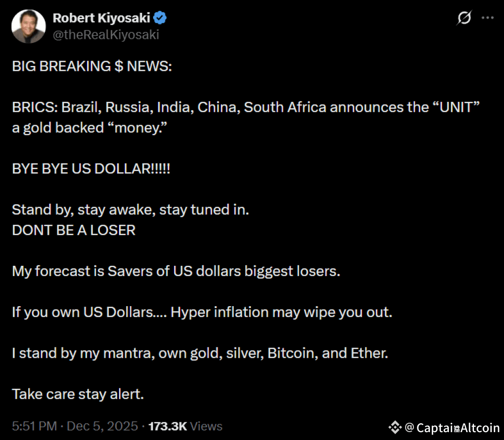Click the "Stand by, stay awake" line

pyautogui.click(x=130, y=210)
